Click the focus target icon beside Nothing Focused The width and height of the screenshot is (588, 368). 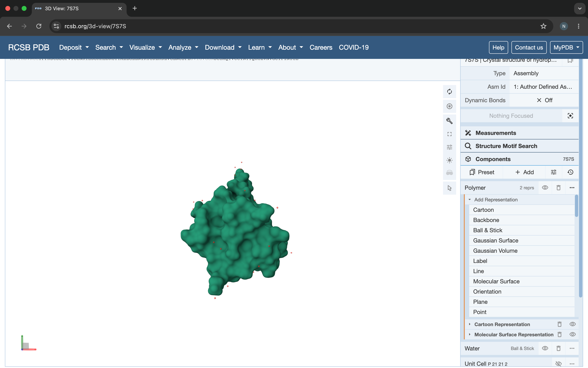pyautogui.click(x=570, y=116)
